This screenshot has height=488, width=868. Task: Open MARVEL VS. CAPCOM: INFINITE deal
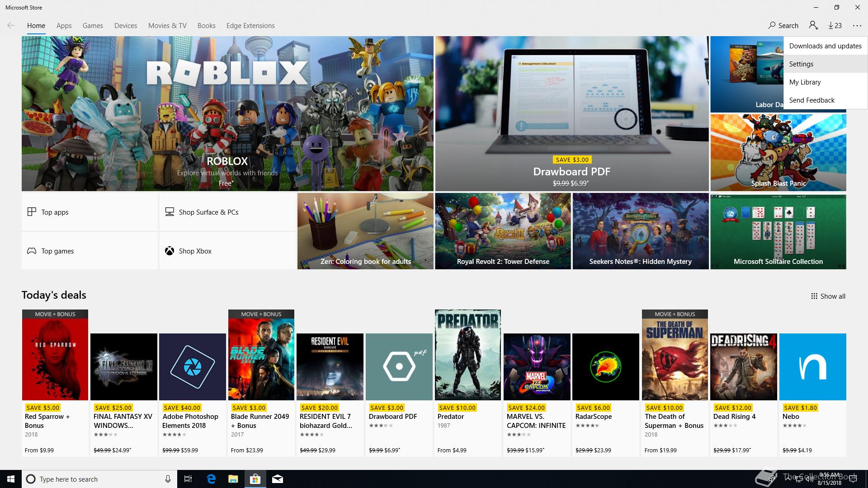537,395
